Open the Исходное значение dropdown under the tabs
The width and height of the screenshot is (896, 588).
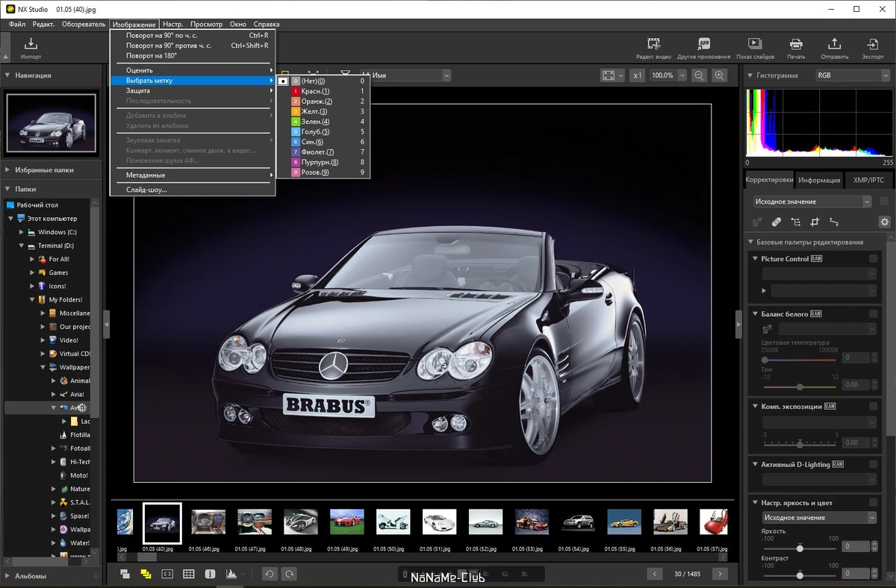click(x=811, y=201)
